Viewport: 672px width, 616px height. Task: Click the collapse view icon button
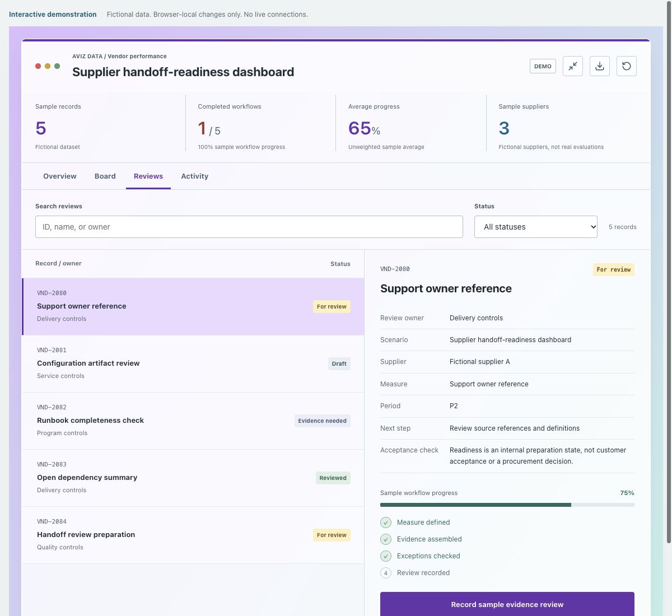[x=573, y=66]
